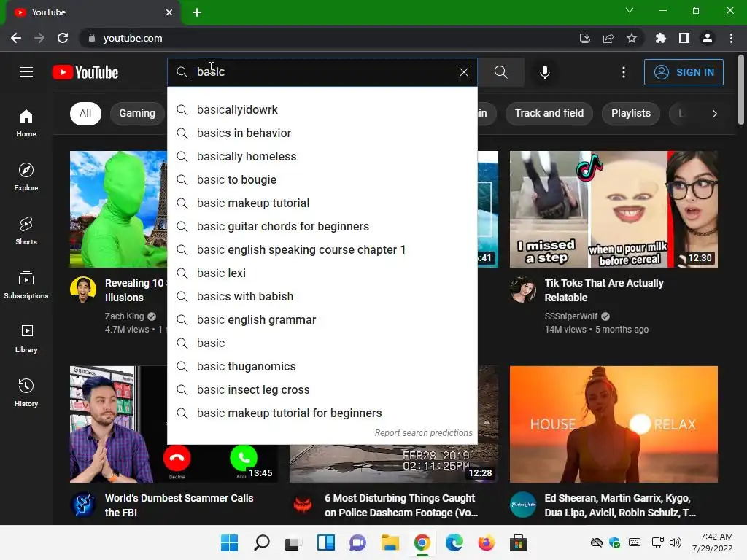Screen dimensions: 747x560
Task: Open Chrome extensions puzzle icon
Action: (x=660, y=38)
